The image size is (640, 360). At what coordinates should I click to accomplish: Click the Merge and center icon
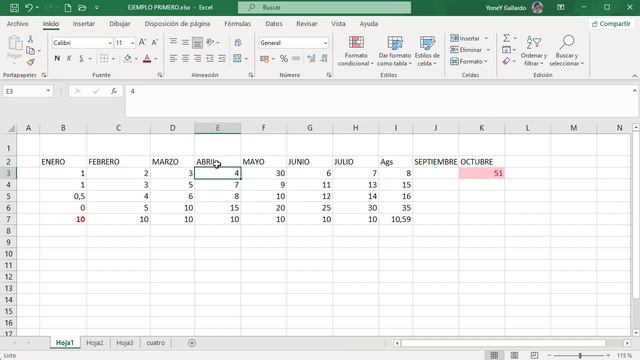pyautogui.click(x=238, y=58)
